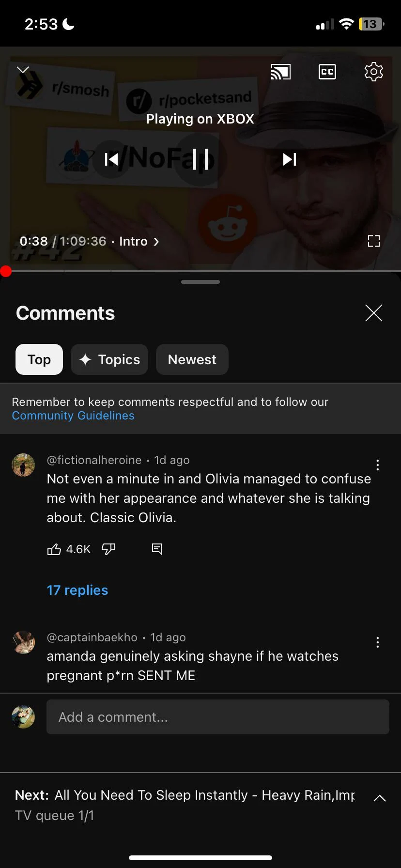Open video quality settings gear
Viewport: 401px width, 868px height.
coord(373,71)
